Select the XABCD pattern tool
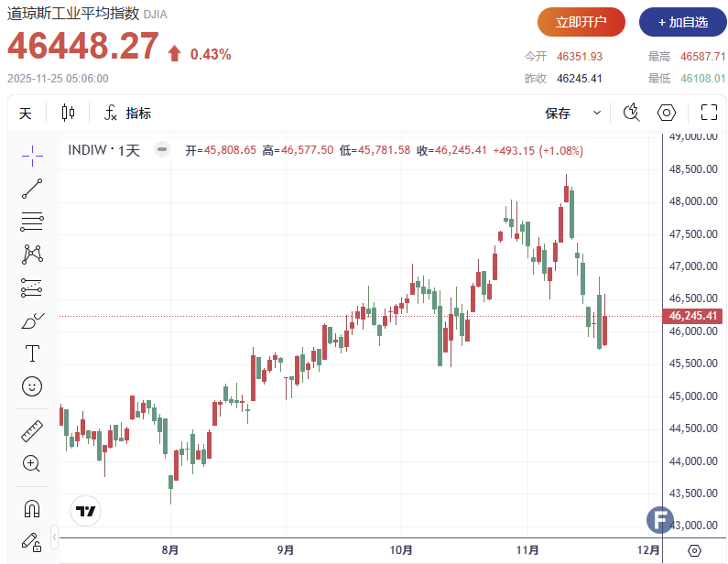Screen dimensions: 728x564 coord(32,254)
